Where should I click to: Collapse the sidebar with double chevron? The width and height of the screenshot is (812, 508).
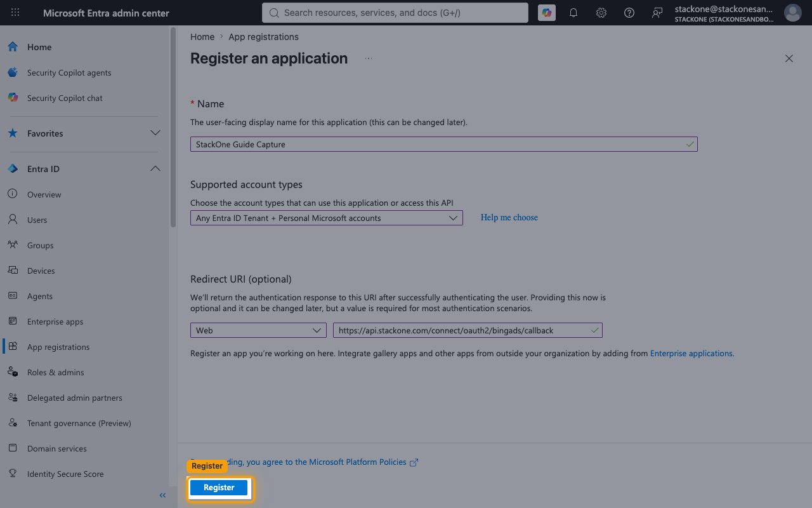click(x=162, y=495)
